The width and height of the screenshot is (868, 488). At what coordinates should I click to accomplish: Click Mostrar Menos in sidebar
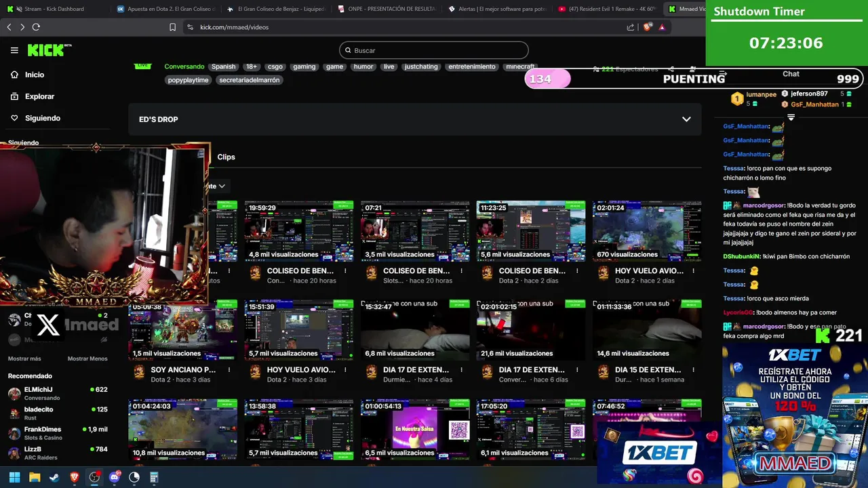pos(87,359)
